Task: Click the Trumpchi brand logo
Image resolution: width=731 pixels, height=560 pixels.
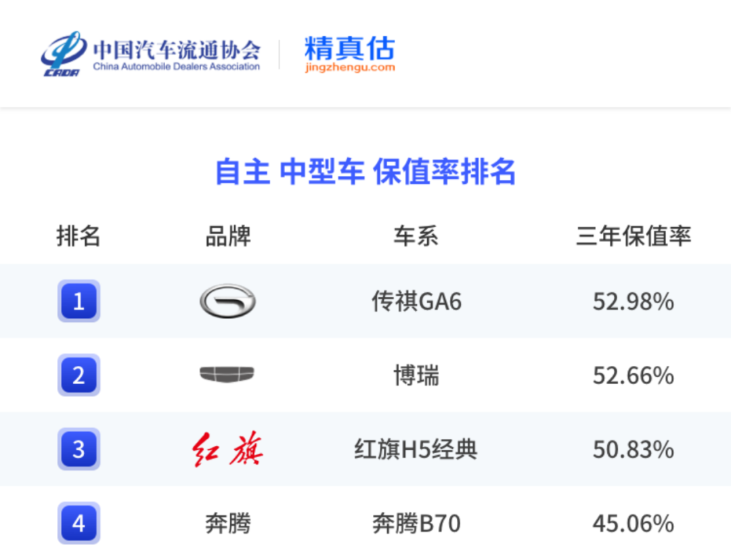Action: click(x=227, y=301)
